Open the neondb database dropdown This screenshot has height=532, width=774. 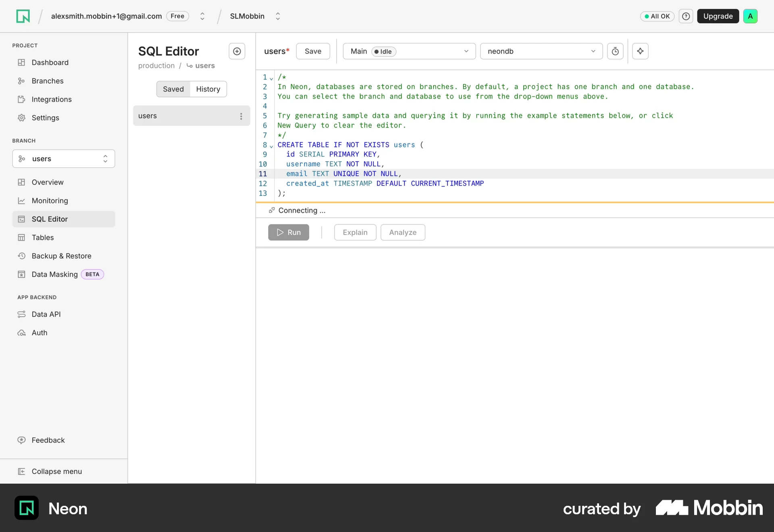pos(541,51)
